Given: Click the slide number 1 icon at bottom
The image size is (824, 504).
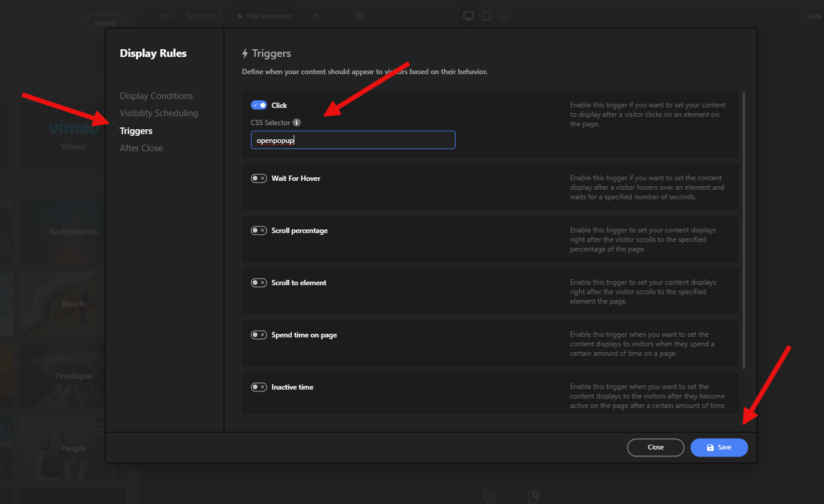Looking at the screenshot, I should pyautogui.click(x=489, y=497).
